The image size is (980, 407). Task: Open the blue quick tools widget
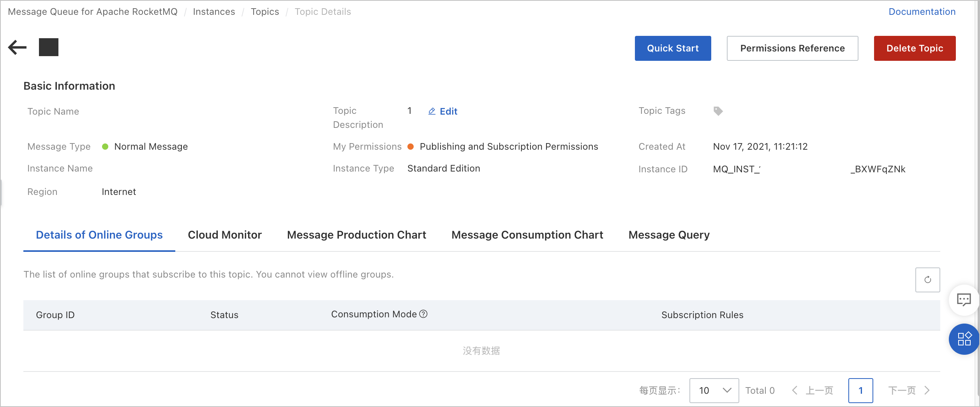coord(964,339)
